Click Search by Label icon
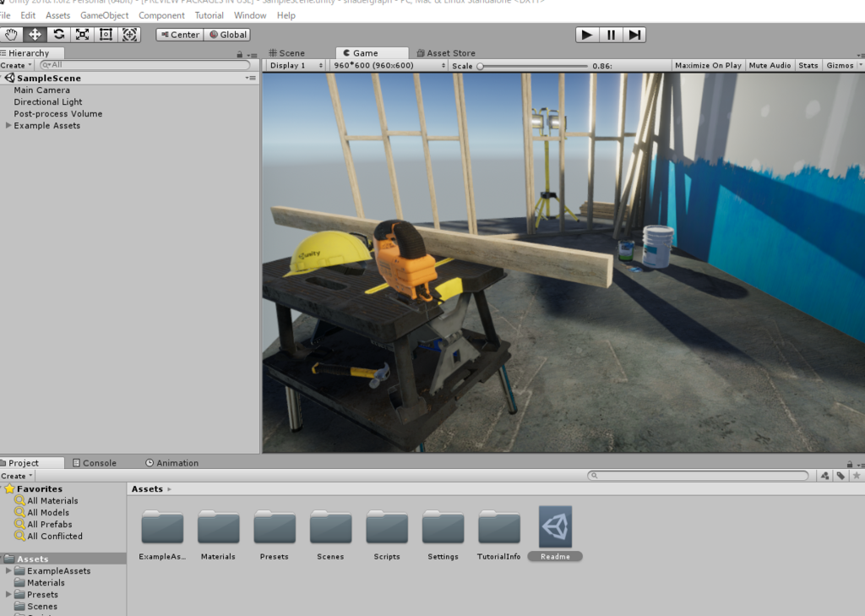Viewport: 865px width, 616px height. coord(841,475)
